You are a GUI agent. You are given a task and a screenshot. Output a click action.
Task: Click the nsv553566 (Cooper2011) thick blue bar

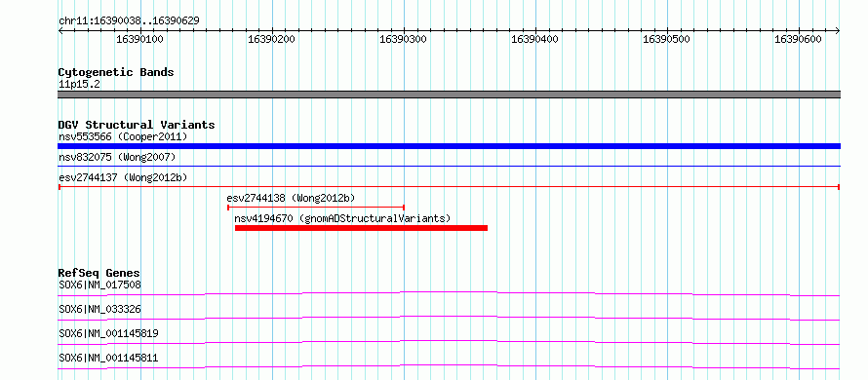(x=449, y=146)
